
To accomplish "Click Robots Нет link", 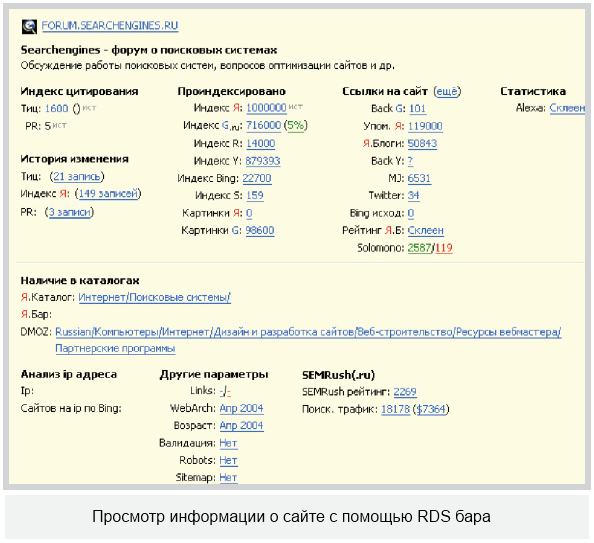I will click(x=228, y=460).
